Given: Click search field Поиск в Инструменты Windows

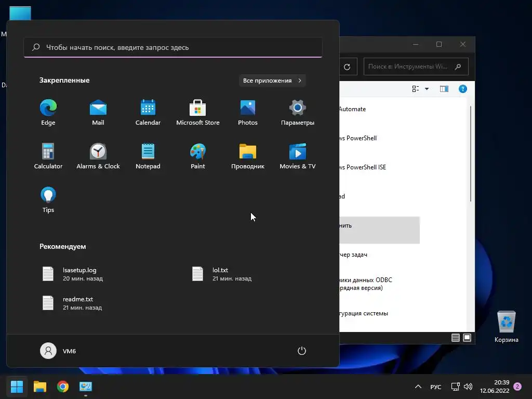Looking at the screenshot, I should [416, 66].
